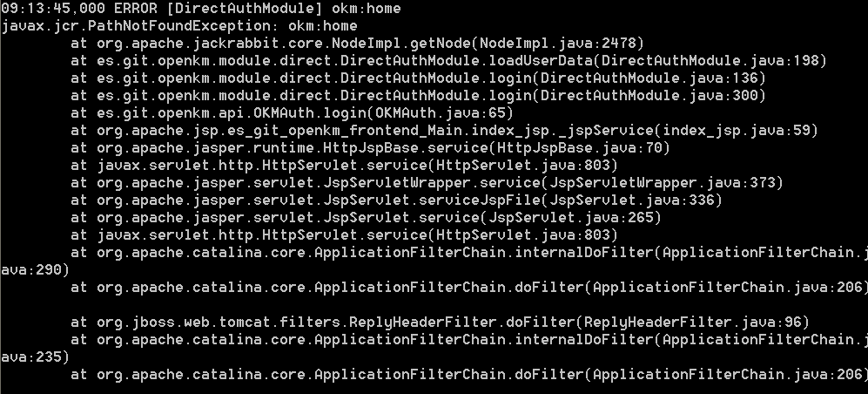Viewport: 868px width, 394px height.
Task: Click the OKMAuth.java:65 reference
Action: 441,113
